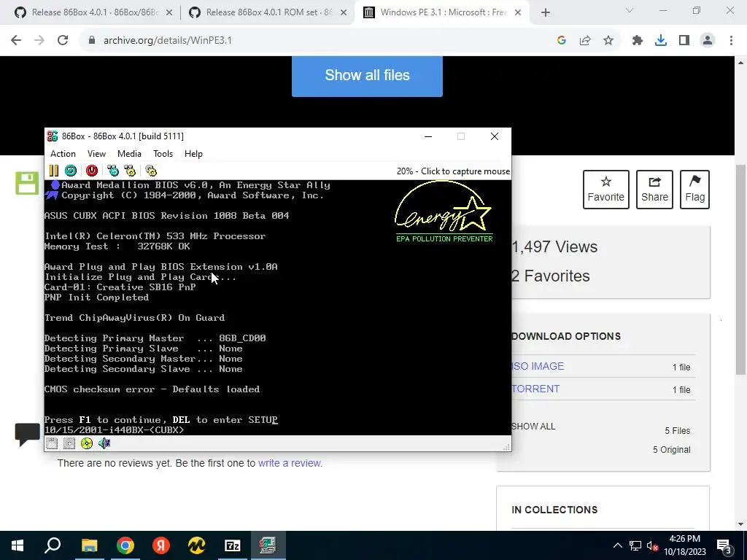The image size is (747, 560).
Task: Share this page icon in address bar
Action: [585, 41]
